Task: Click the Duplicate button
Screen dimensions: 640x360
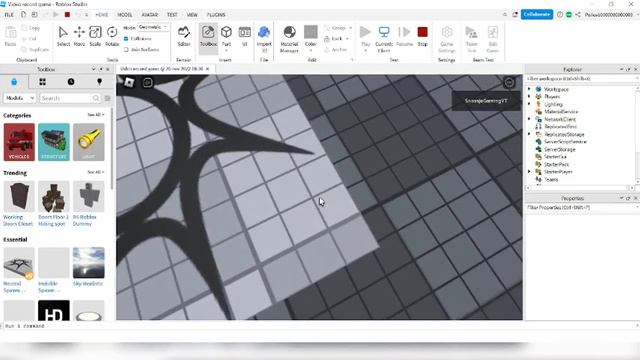Action: (35, 49)
